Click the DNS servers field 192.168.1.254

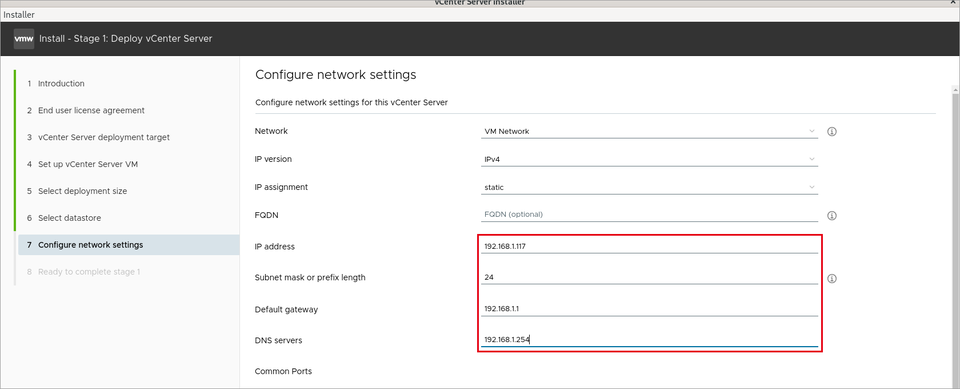pyautogui.click(x=649, y=339)
